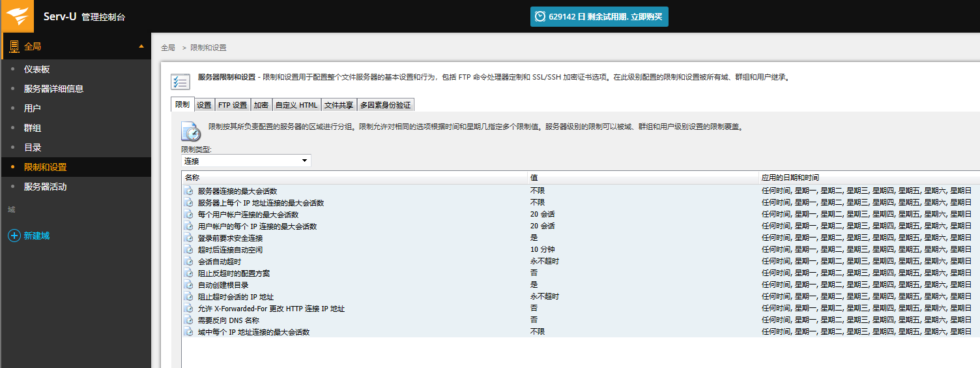The height and width of the screenshot is (368, 980).
Task: Open the 自定义 HTML tab
Action: pyautogui.click(x=296, y=105)
